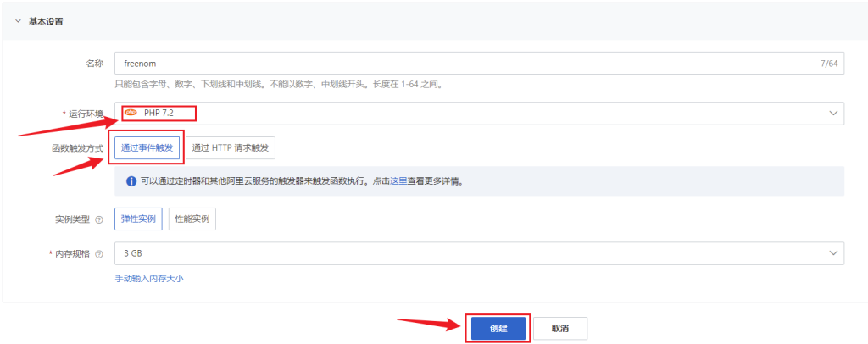This screenshot has height=344, width=868.
Task: Click the 函数触发方式 label
Action: (x=77, y=149)
